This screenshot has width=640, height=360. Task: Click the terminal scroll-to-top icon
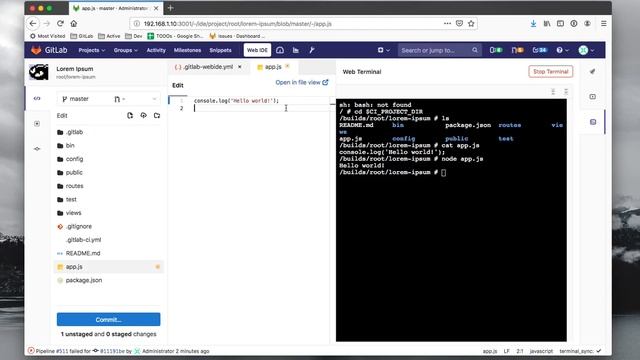(553, 92)
